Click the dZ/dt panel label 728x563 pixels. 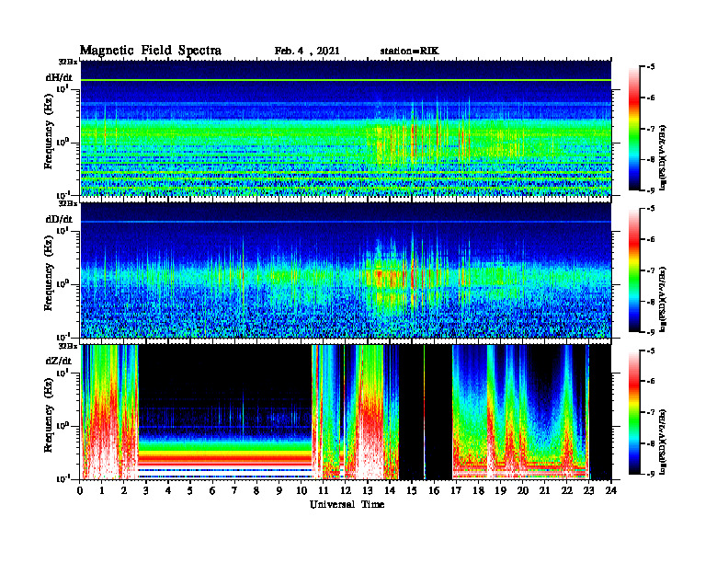(59, 361)
